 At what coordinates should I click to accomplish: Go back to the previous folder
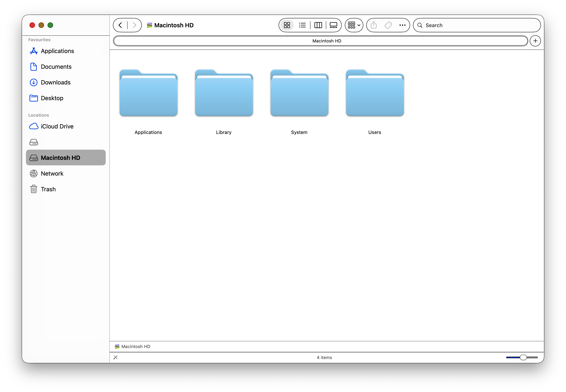point(120,25)
